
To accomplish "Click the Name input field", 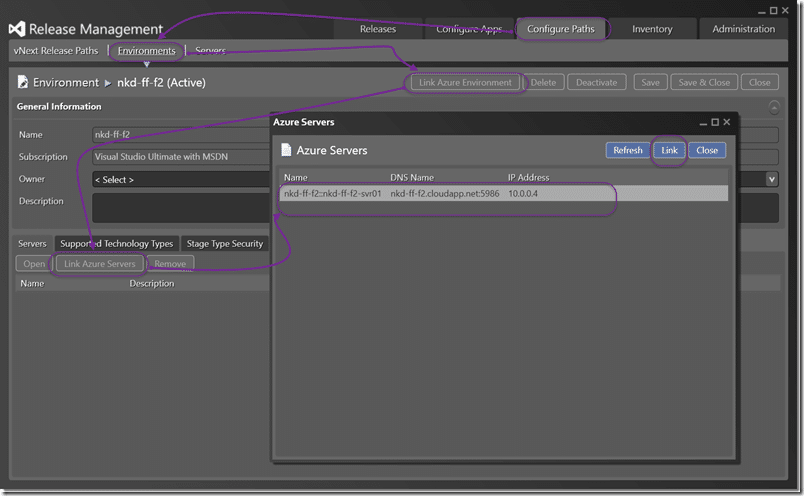I will pos(181,134).
